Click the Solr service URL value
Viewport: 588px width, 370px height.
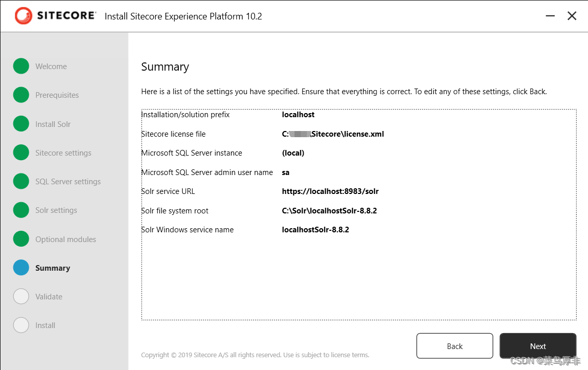(330, 191)
